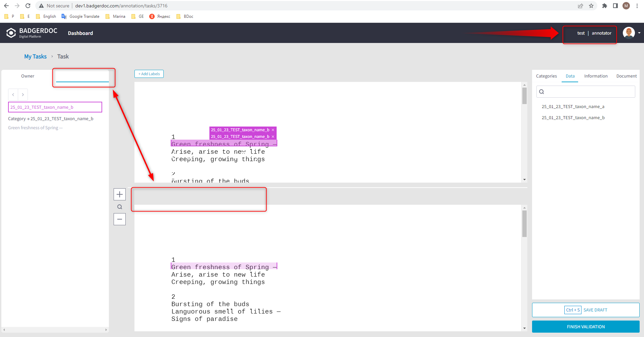Viewport: 644px width, 337px height.
Task: Click the next page arrow under Owner
Action: [23, 94]
